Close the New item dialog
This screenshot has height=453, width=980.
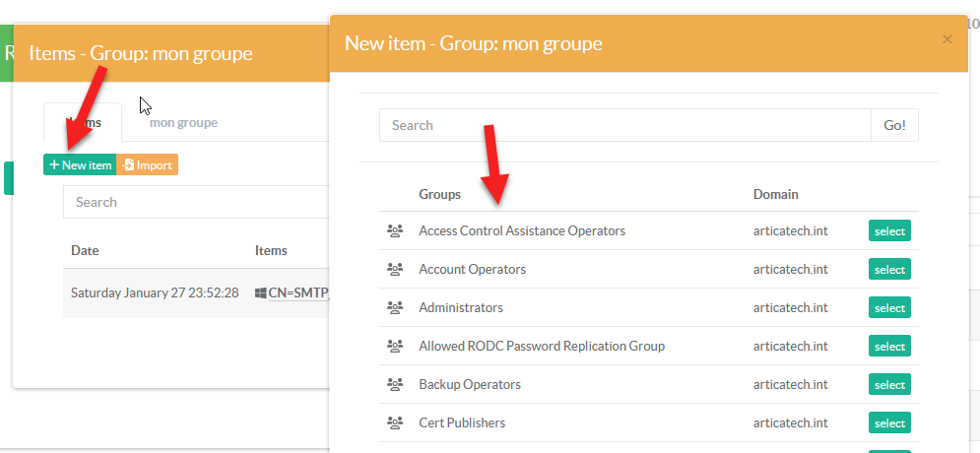click(x=947, y=39)
